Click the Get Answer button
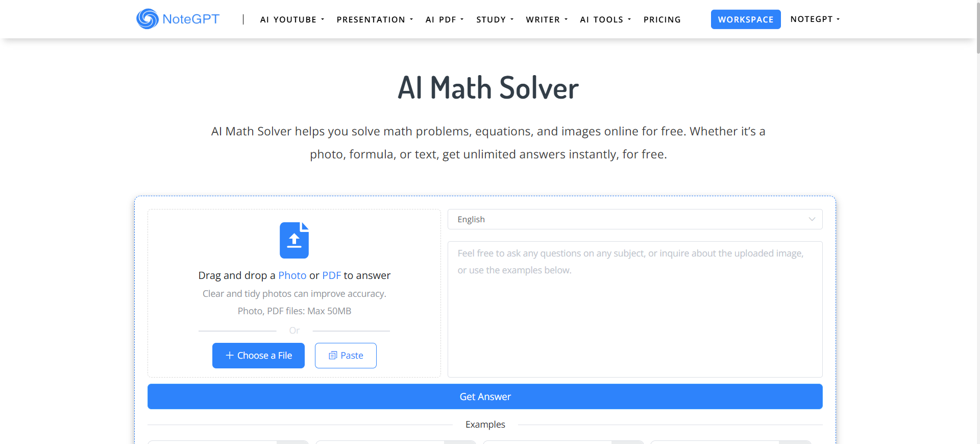 click(x=485, y=396)
